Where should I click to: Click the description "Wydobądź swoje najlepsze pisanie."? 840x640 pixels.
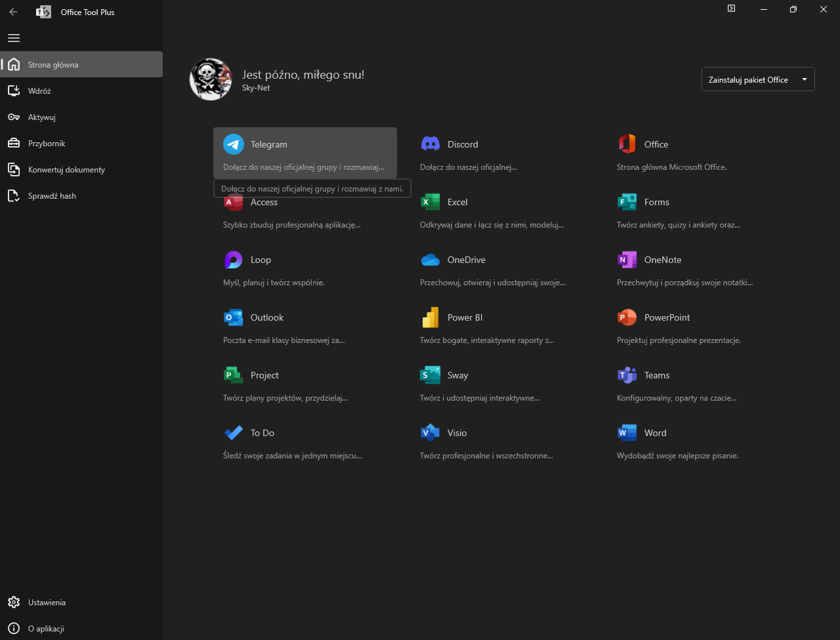coord(678,456)
